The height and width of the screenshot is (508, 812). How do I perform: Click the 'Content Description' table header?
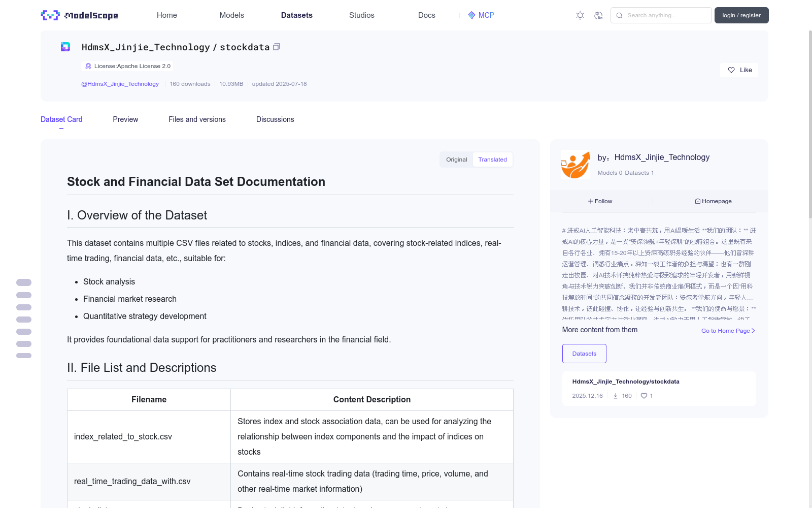click(372, 400)
